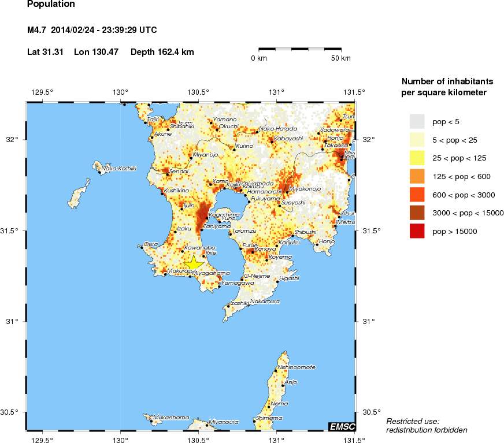
Task: Click the yellow 25 < pop < 125 swatch
Action: [x=417, y=157]
